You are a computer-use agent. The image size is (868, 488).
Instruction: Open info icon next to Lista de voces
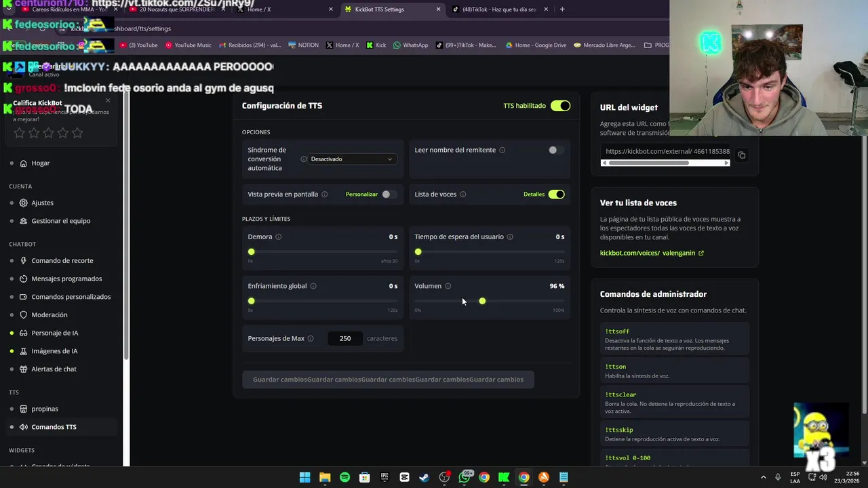point(462,195)
